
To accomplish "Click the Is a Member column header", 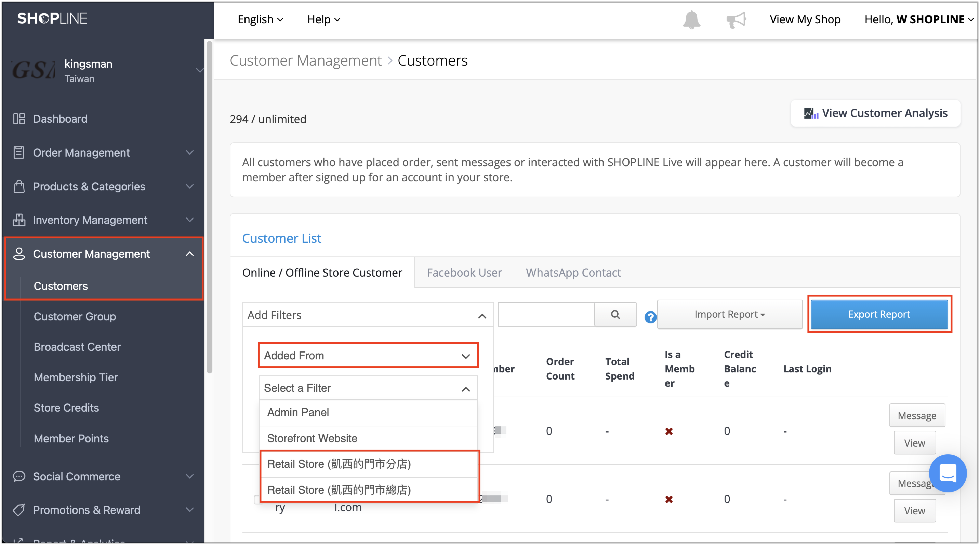I will (679, 369).
